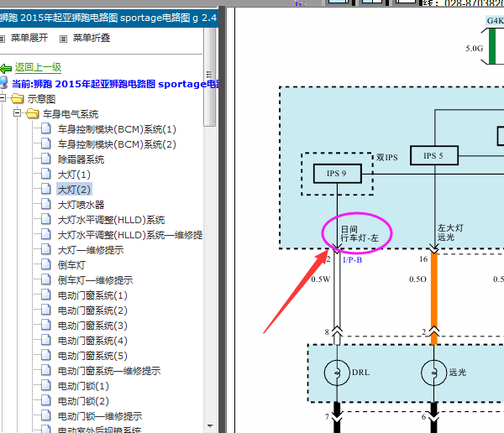
Task: Click the document icon next to 电动门窗系统(3)
Action: [x=46, y=325]
